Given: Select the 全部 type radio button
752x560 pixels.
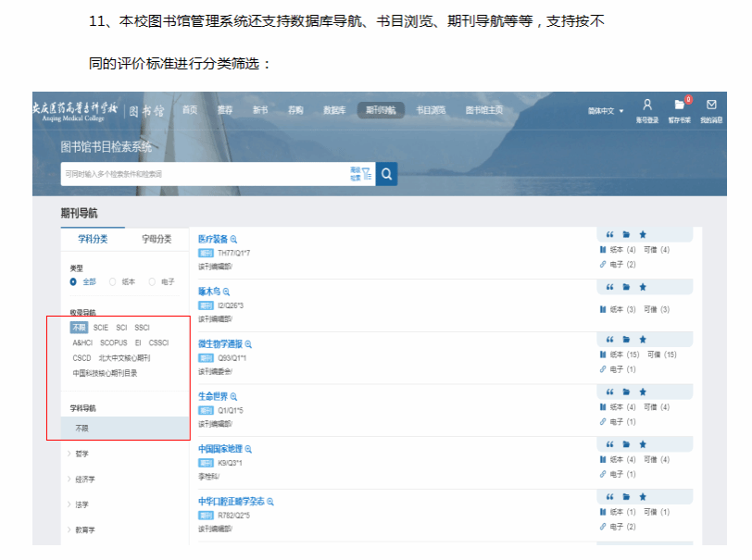Looking at the screenshot, I should tap(74, 281).
